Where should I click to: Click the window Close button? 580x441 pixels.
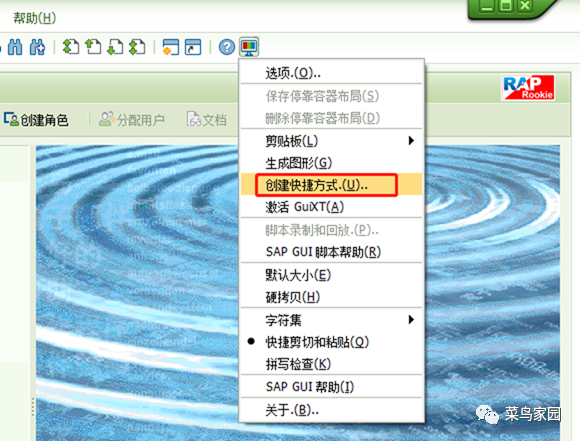pos(525,6)
